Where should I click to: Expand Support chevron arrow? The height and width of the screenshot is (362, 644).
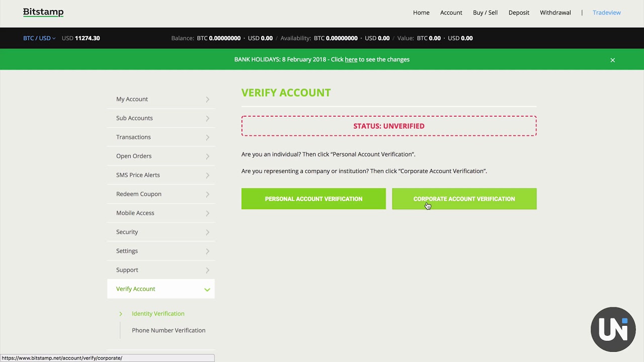(207, 270)
